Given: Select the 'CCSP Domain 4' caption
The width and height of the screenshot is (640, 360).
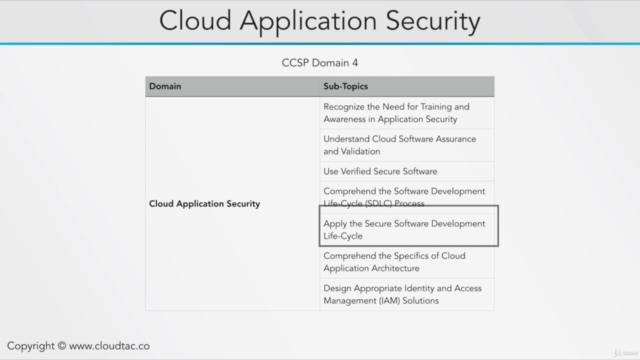Looking at the screenshot, I should click(x=320, y=63).
